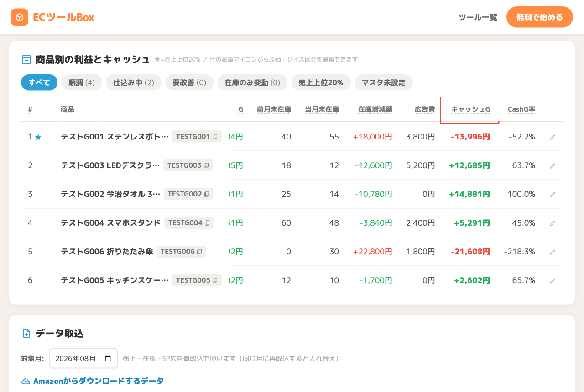Click the 当月末在庫 column header
Image resolution: width=584 pixels, height=392 pixels.
tap(322, 109)
